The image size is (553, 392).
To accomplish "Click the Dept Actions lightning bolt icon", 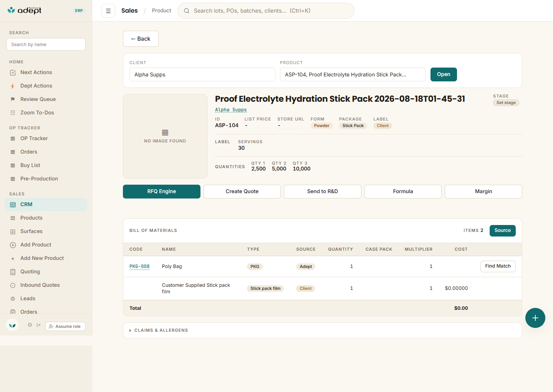I will tap(13, 86).
